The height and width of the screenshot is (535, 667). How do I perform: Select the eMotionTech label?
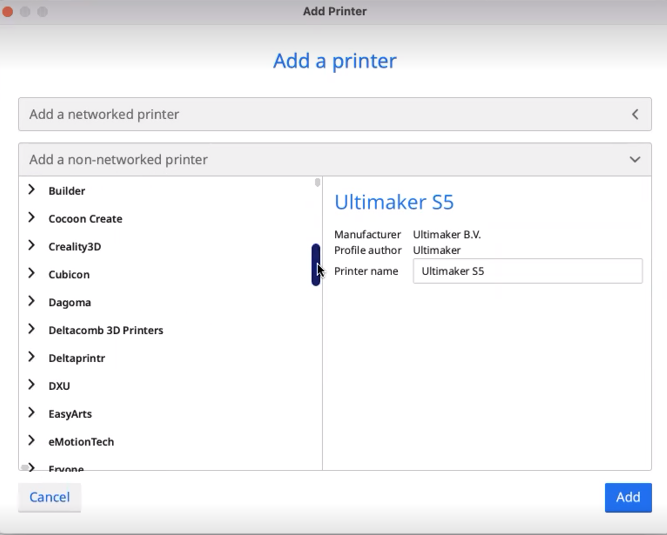(81, 442)
